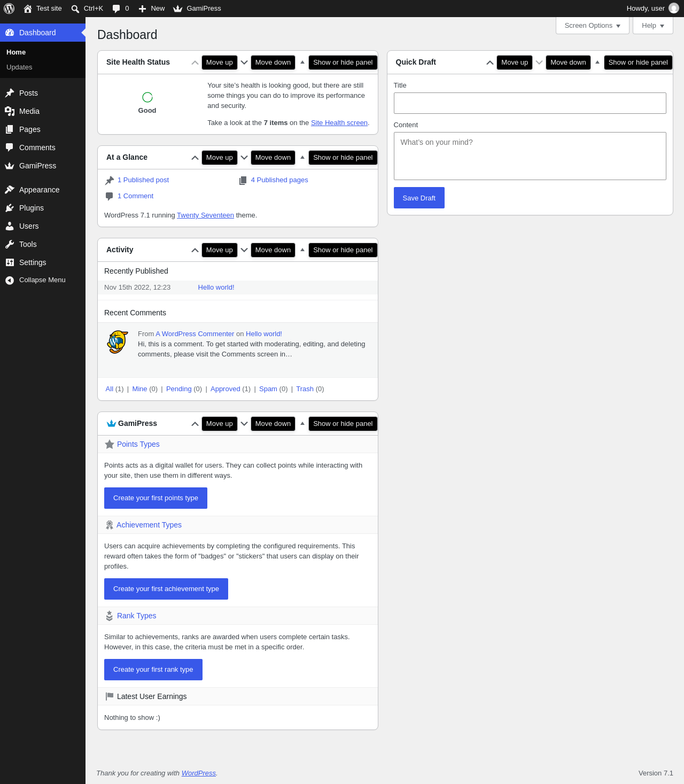Open the Twenty Seventeen theme link
Screen dimensions: 684x784
point(205,215)
